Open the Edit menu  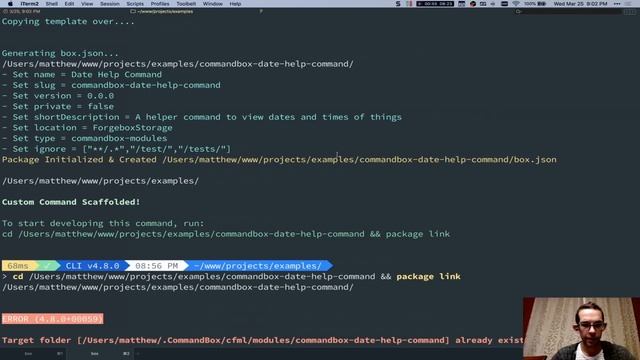click(69, 4)
